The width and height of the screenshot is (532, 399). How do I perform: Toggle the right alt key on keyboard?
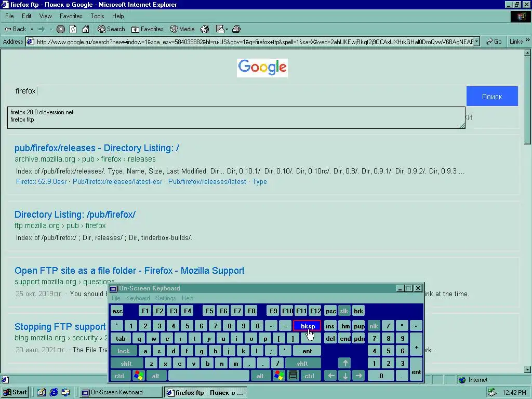pos(260,376)
